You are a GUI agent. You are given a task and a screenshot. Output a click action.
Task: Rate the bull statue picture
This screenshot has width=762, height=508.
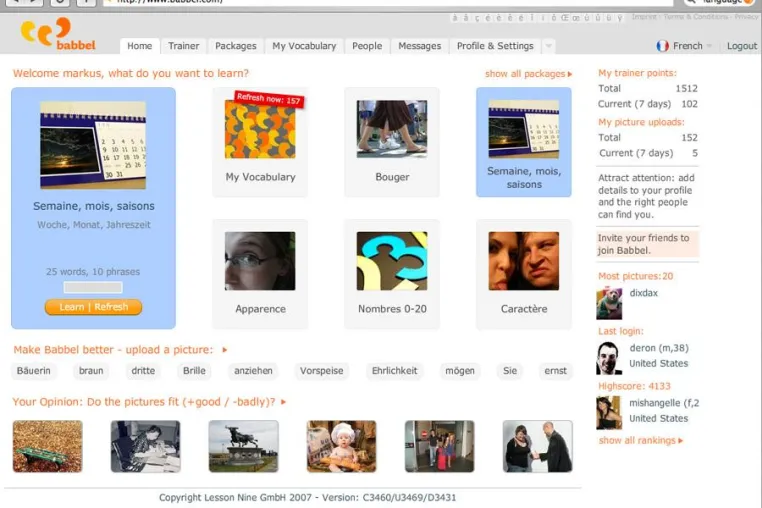click(243, 446)
